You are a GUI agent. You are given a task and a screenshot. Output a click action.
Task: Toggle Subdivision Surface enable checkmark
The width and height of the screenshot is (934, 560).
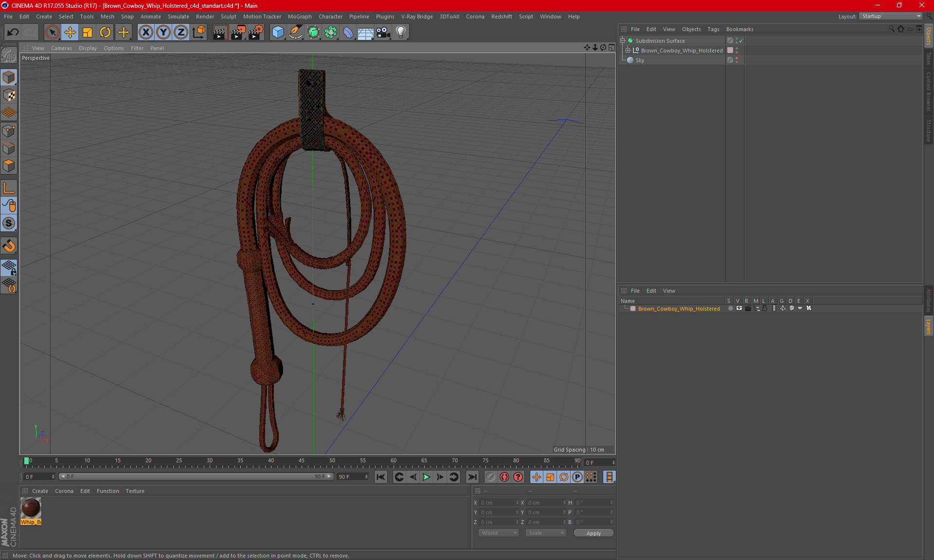[741, 41]
